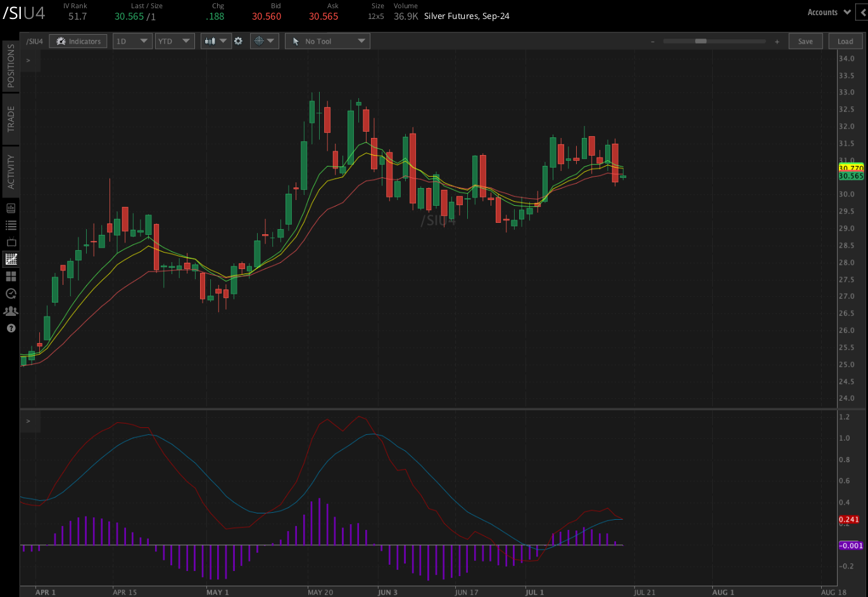Open the TV media icon in sidebar
Image resolution: width=868 pixels, height=597 pixels.
click(11, 242)
